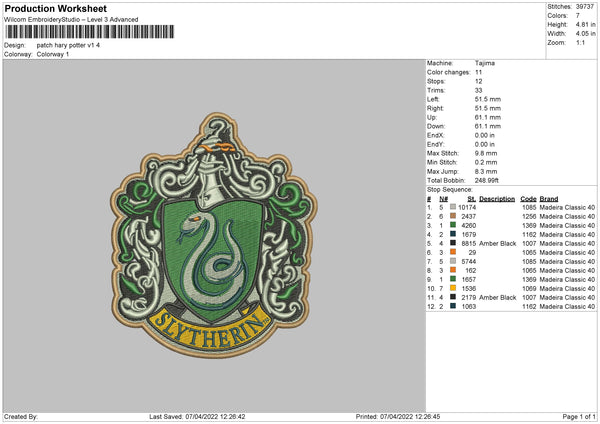This screenshot has width=600, height=424.
Task: Click the 'Up:' value 61.1 mm
Action: pos(488,117)
